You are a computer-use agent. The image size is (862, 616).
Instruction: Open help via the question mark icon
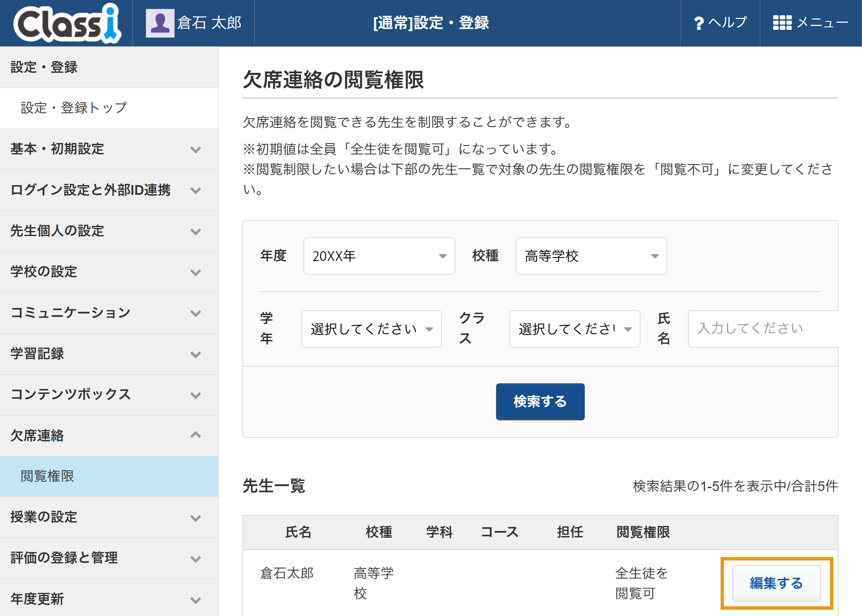point(699,23)
